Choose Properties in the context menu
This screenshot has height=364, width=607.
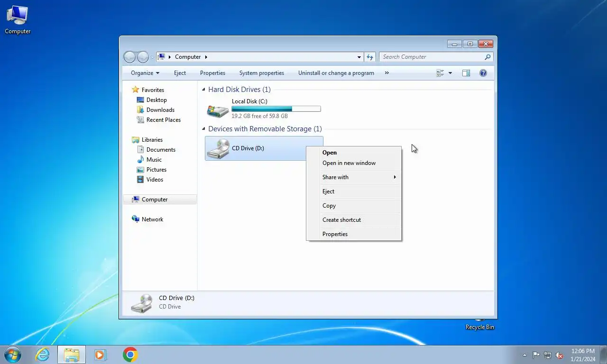pyautogui.click(x=354, y=234)
